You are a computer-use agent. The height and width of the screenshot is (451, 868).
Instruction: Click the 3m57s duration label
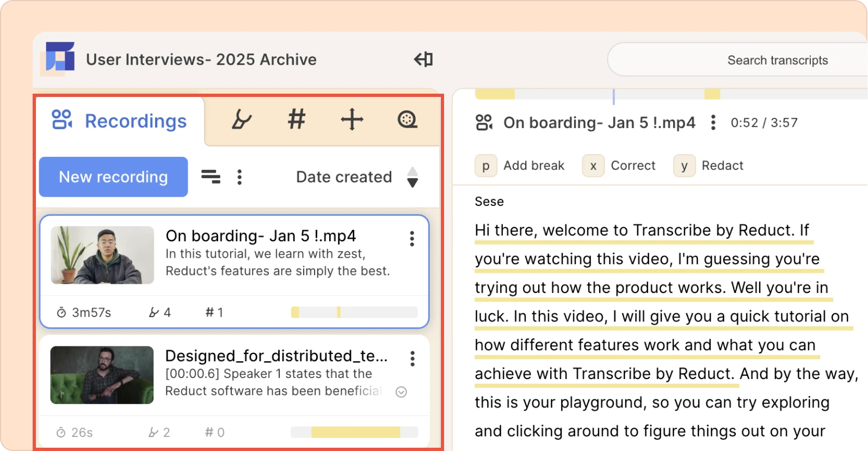[84, 313]
